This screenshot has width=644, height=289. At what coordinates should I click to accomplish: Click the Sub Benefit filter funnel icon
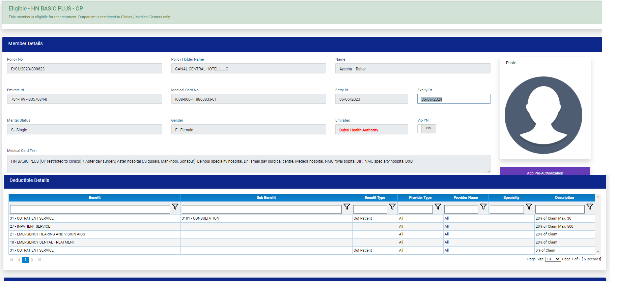tap(346, 207)
